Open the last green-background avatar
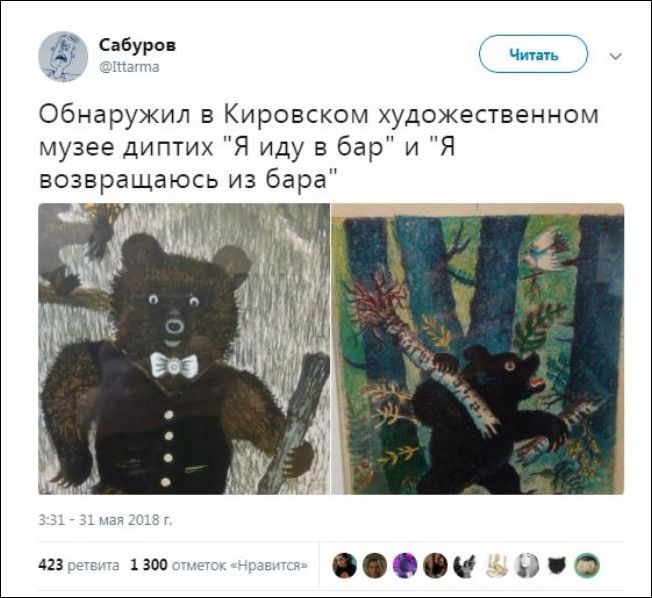652x598 pixels. point(587,566)
